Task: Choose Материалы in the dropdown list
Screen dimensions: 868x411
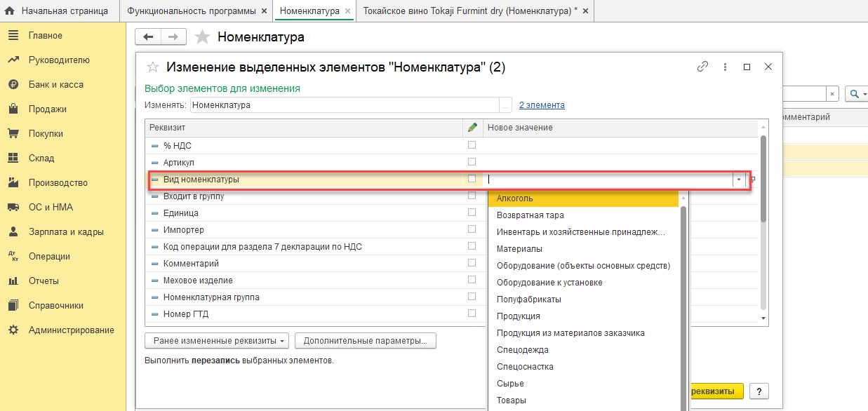Action: pos(583,249)
